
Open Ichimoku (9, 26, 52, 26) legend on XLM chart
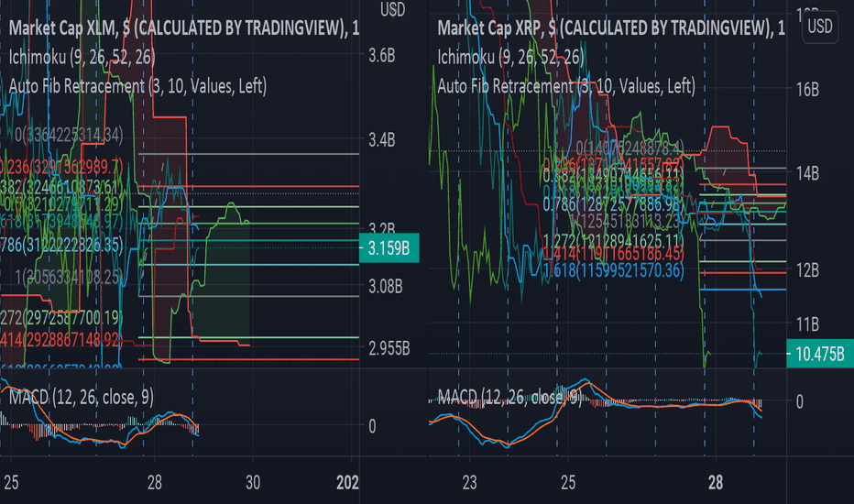(82, 57)
